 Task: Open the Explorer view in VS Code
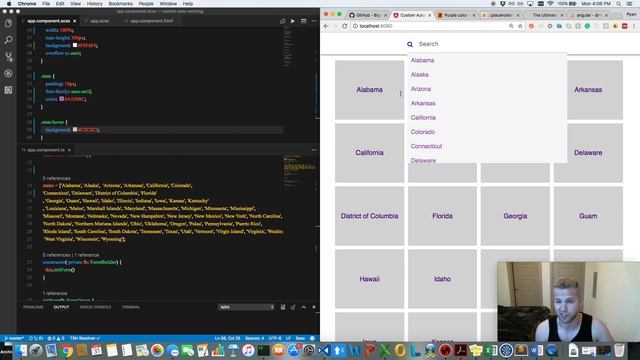coord(8,23)
